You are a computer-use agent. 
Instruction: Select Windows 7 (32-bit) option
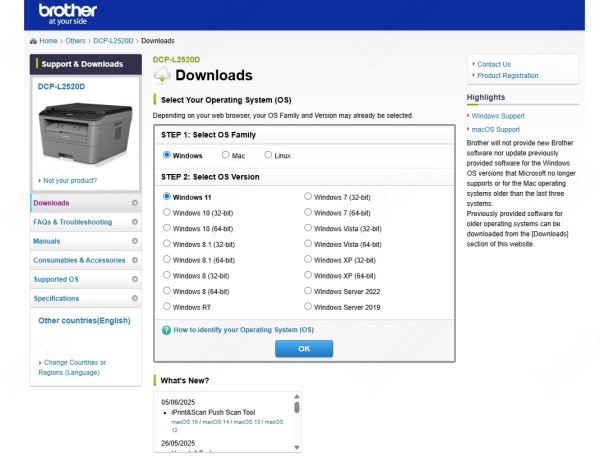click(x=308, y=197)
